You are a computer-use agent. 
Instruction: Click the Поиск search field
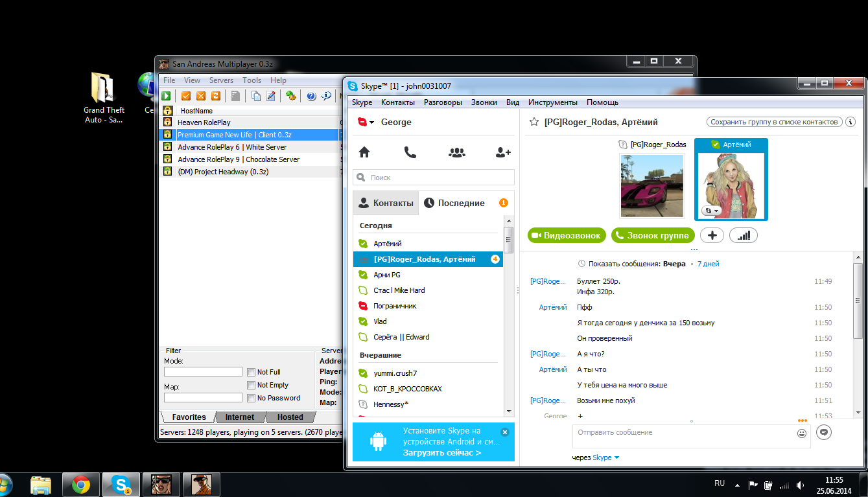pos(434,177)
